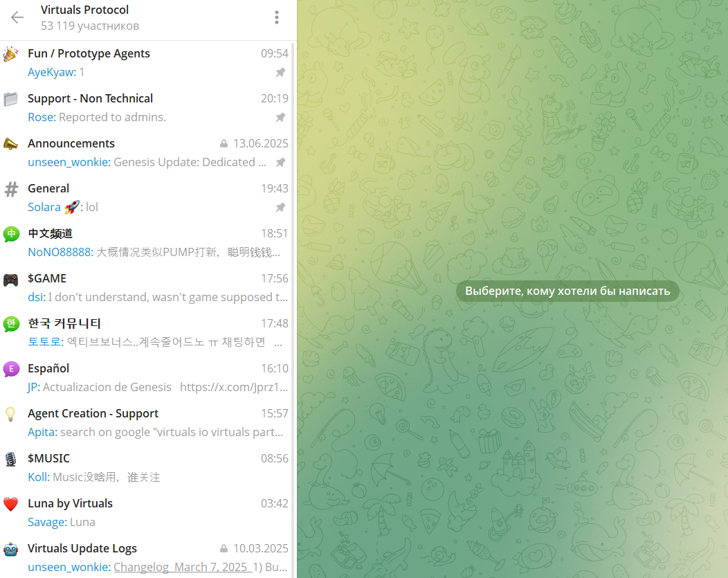Click the red heart Luna icon
Viewport: 728px width, 578px height.
tap(10, 504)
